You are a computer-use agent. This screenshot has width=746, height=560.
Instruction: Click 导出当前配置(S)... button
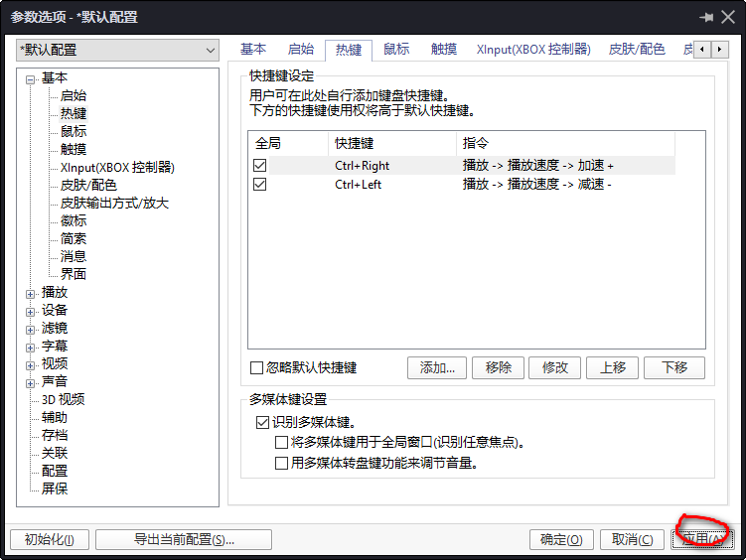(184, 539)
